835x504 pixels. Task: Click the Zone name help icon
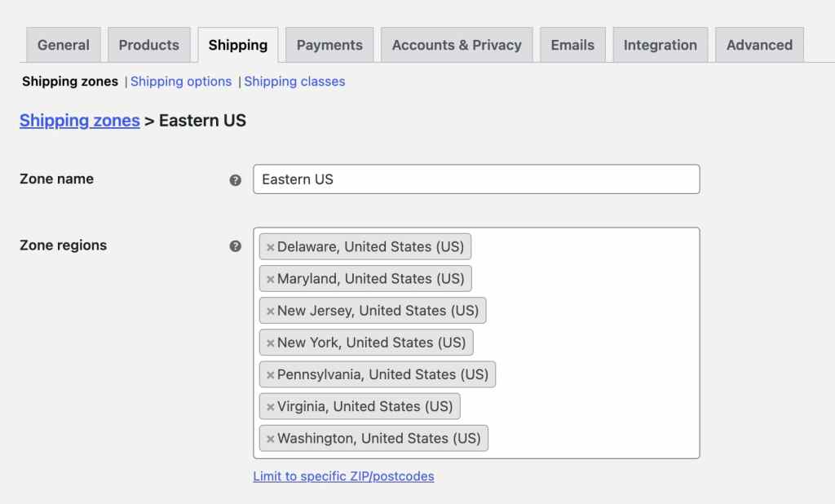click(x=236, y=180)
